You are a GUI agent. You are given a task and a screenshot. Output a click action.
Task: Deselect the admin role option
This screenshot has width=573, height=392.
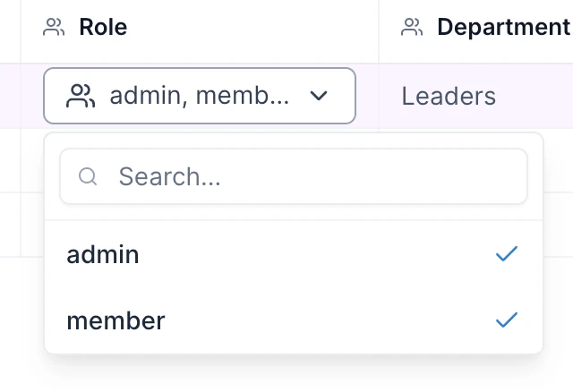[294, 254]
